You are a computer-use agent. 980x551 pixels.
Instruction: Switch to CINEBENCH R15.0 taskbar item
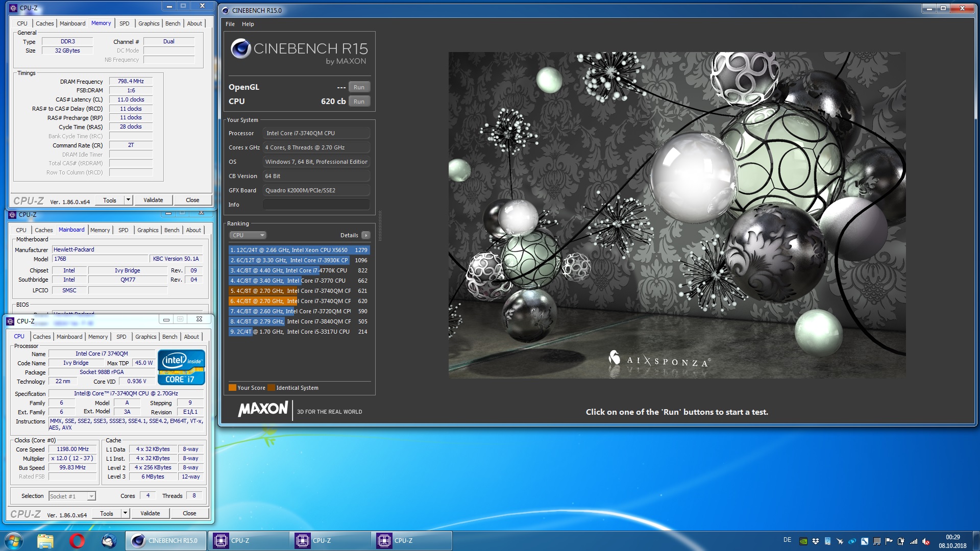166,541
